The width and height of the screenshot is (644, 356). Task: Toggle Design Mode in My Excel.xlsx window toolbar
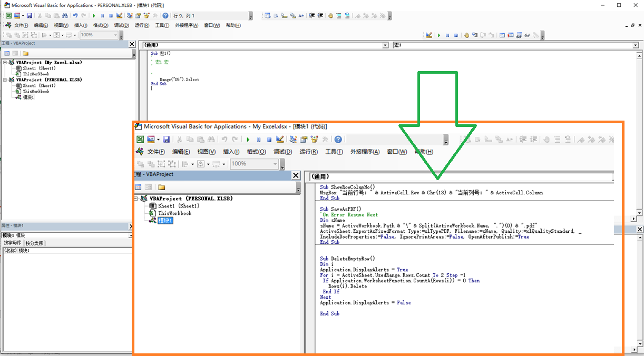click(280, 139)
